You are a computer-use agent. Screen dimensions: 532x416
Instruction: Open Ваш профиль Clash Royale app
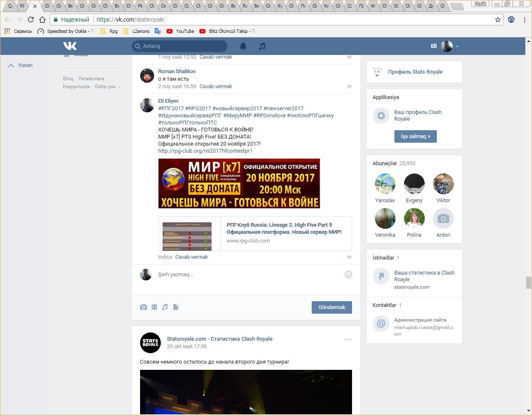[x=418, y=115]
